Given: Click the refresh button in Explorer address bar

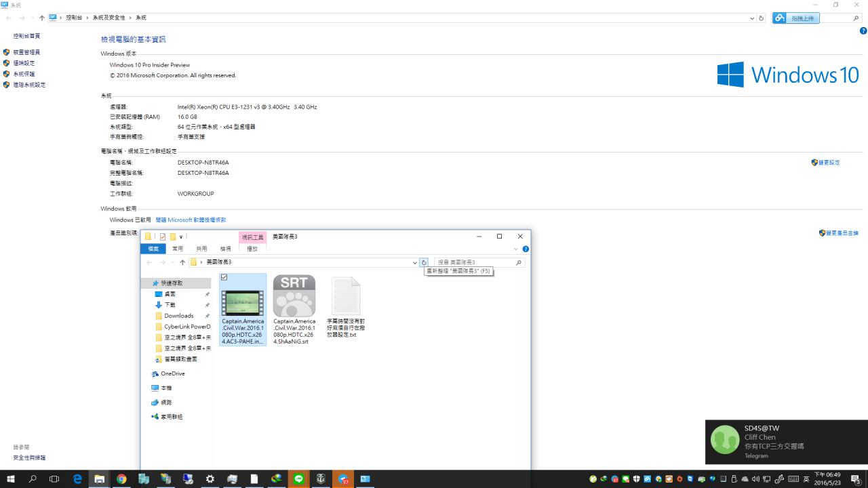Looking at the screenshot, I should [424, 262].
